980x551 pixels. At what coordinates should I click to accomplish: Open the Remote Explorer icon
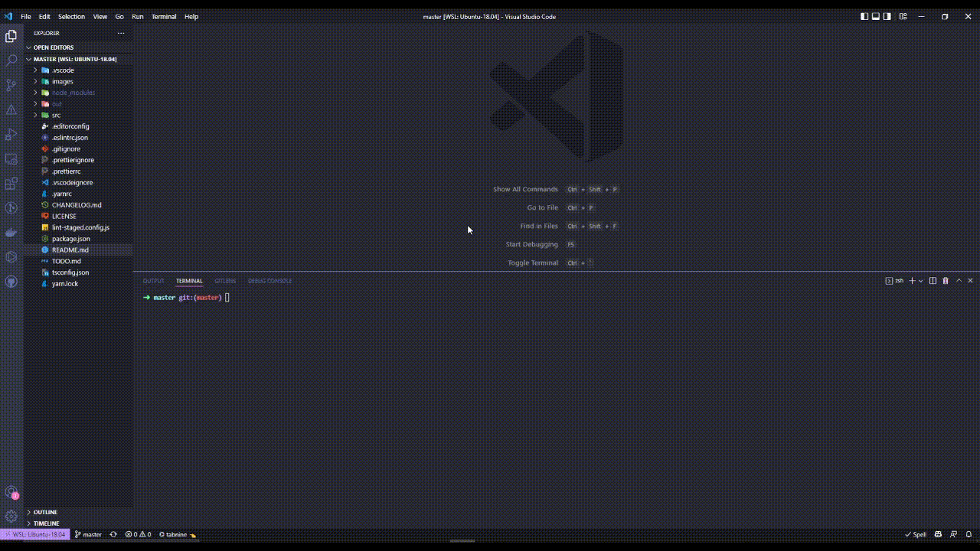(11, 159)
